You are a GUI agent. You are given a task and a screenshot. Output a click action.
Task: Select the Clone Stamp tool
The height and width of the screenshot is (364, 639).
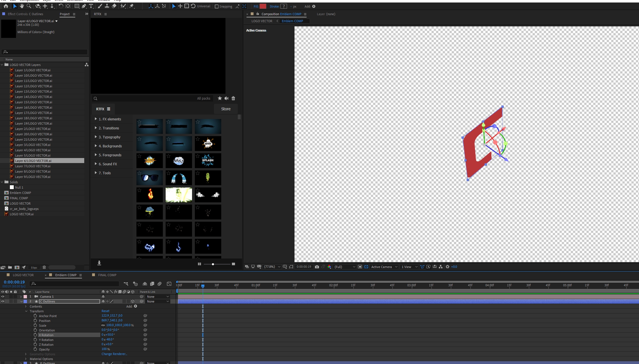click(107, 6)
